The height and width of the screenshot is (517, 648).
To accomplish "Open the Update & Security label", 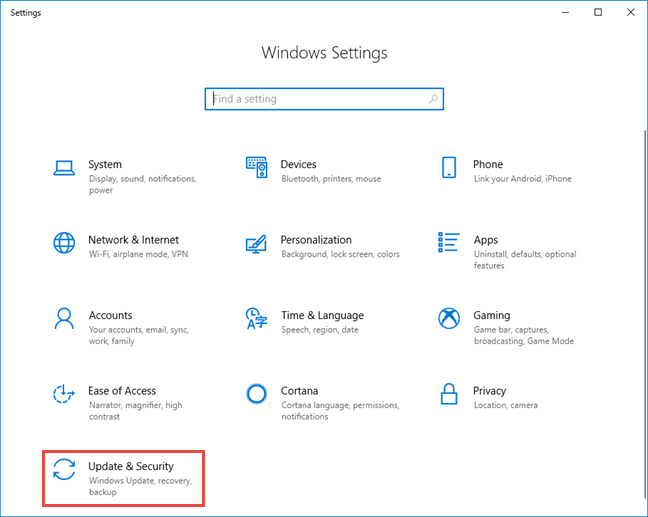I will click(x=131, y=466).
